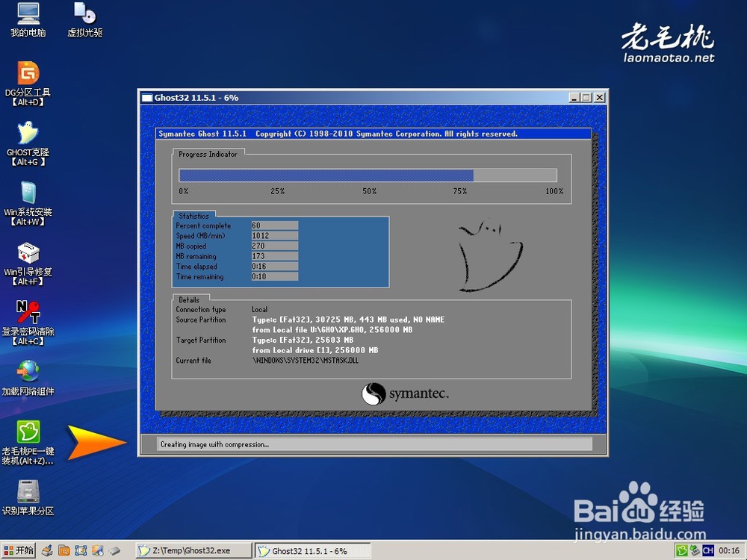Click the Ghost mascot drawing
The image size is (747, 560).
point(490,255)
